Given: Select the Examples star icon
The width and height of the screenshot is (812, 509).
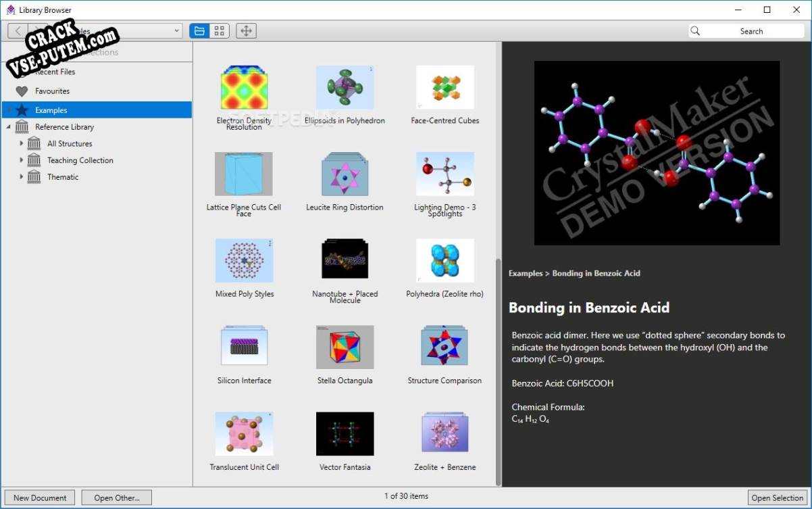Looking at the screenshot, I should click(x=22, y=110).
